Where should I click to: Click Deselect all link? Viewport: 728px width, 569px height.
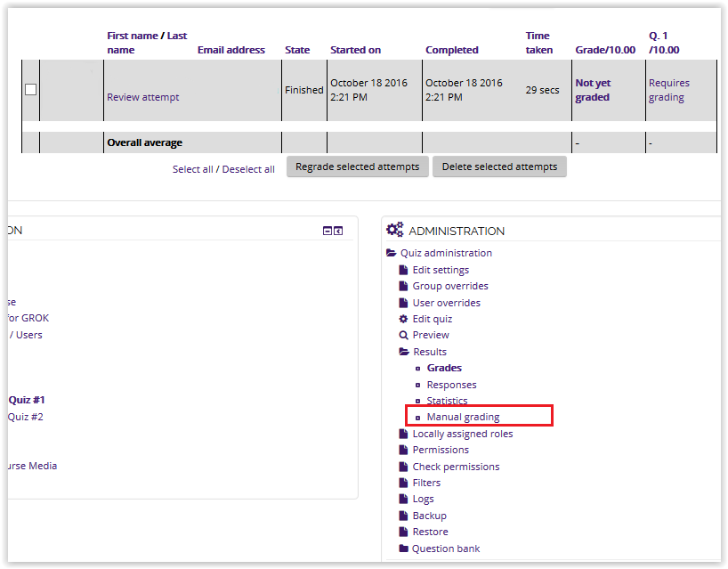tap(248, 169)
